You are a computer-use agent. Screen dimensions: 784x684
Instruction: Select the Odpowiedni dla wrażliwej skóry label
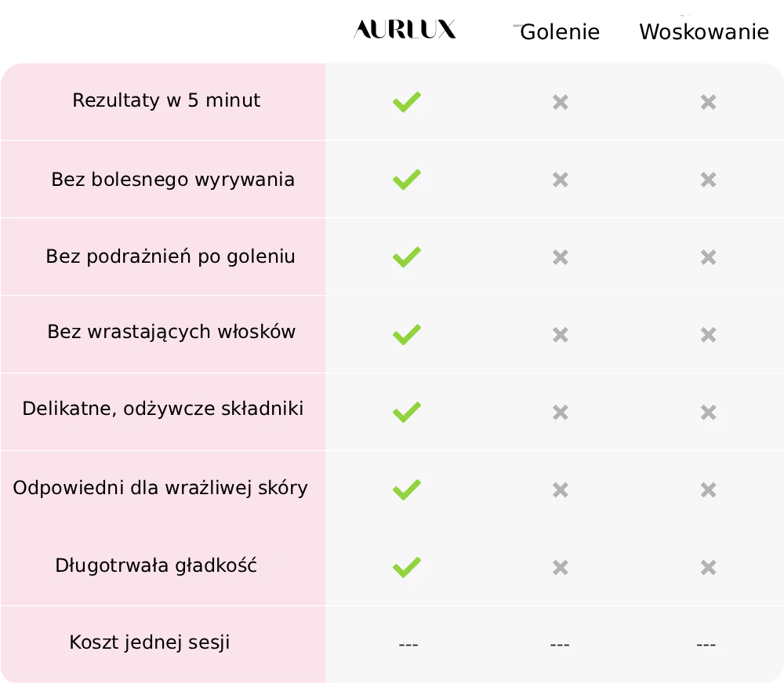click(x=160, y=488)
